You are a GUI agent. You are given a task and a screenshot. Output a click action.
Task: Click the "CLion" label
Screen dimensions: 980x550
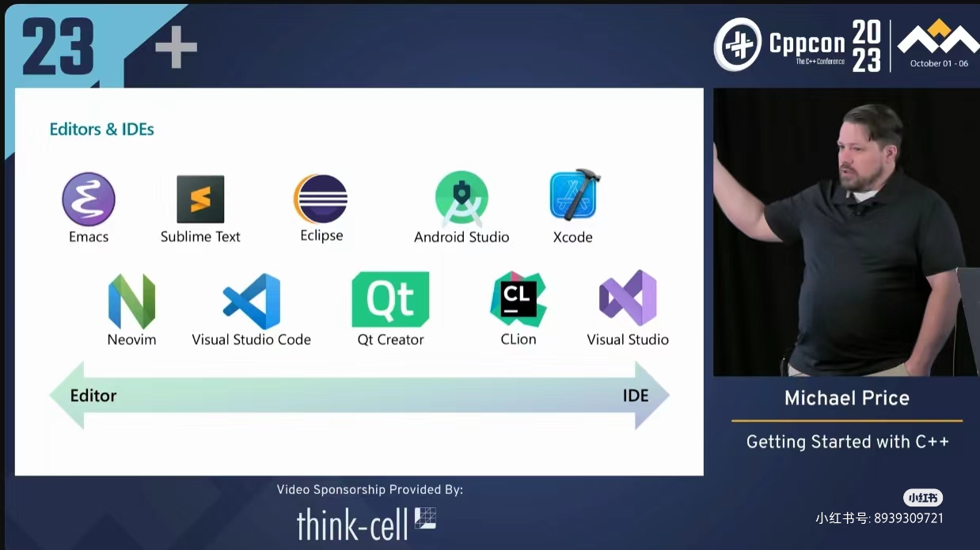click(518, 339)
